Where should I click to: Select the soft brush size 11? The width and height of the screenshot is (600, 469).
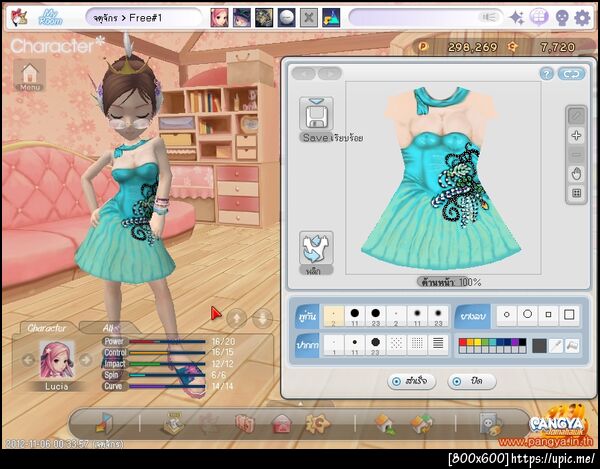click(417, 316)
